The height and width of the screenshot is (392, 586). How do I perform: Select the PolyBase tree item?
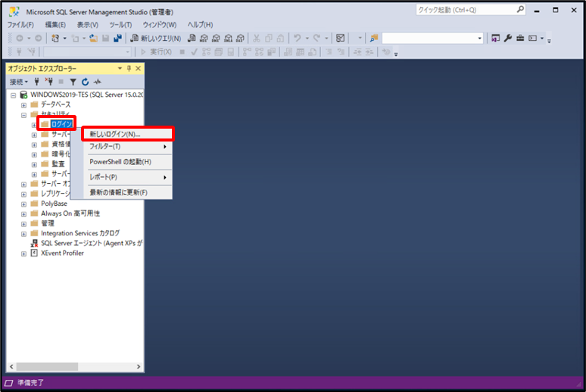click(54, 204)
